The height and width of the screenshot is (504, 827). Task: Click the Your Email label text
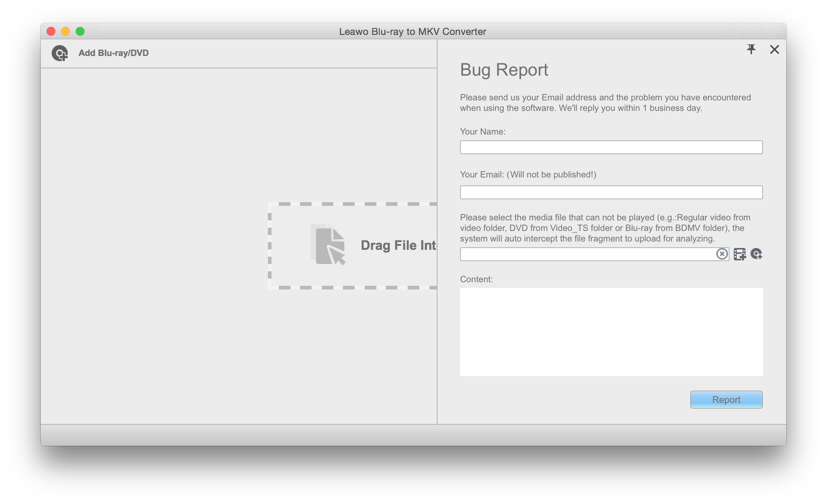tap(528, 175)
